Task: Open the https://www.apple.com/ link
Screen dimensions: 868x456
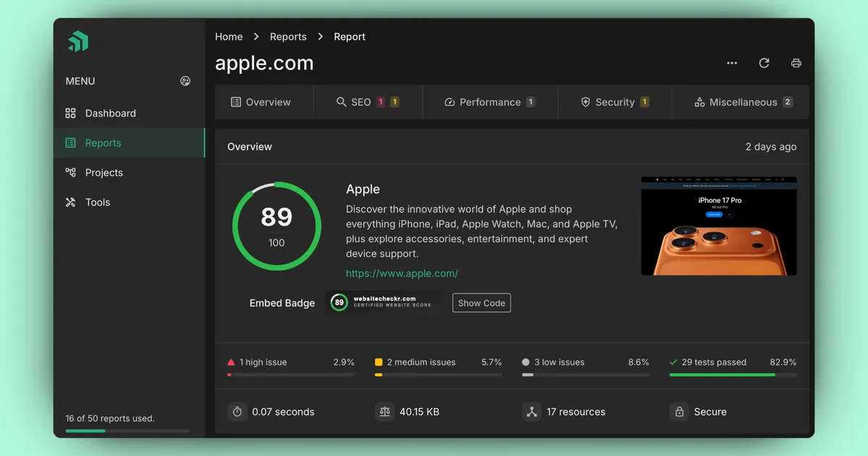Action: (401, 273)
